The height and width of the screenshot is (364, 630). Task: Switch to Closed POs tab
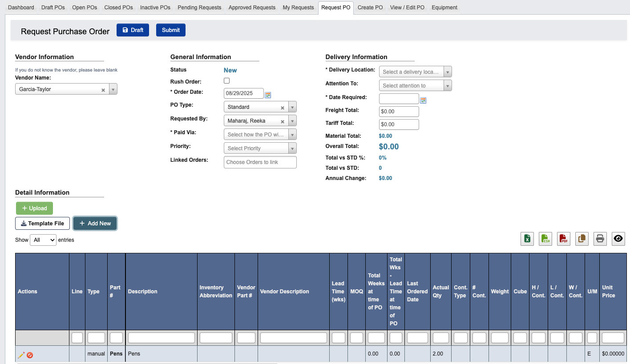point(118,8)
